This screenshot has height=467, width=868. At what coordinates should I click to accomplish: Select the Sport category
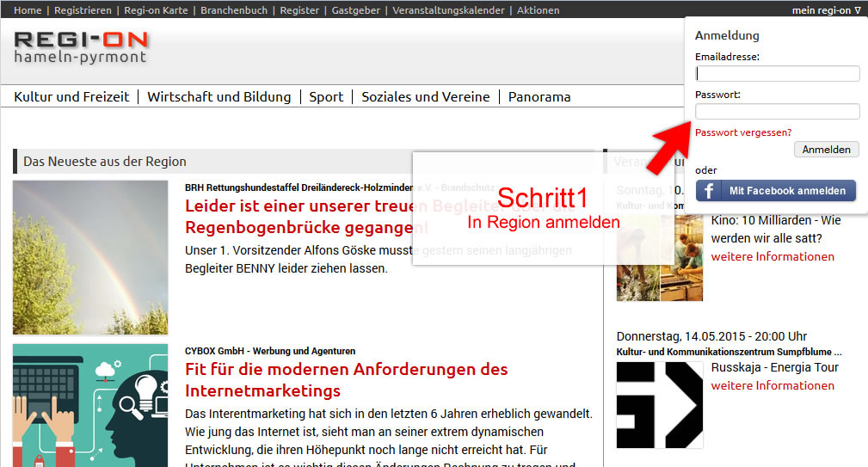coord(326,96)
